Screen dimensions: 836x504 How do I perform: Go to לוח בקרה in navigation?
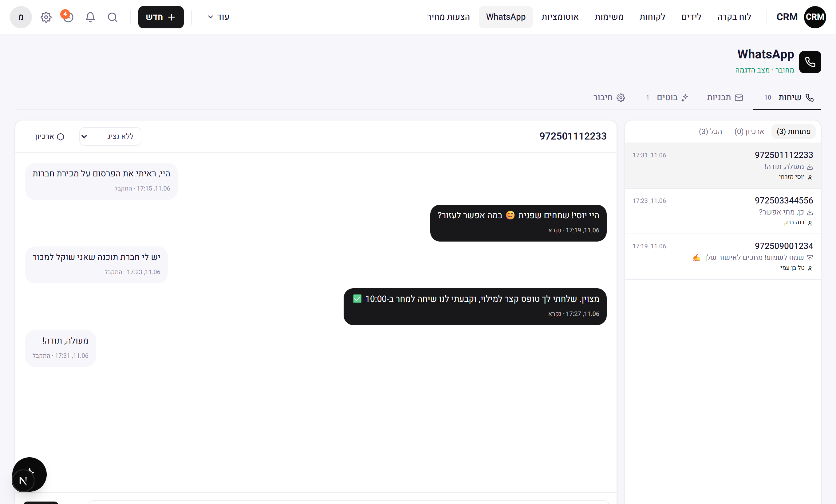click(734, 17)
